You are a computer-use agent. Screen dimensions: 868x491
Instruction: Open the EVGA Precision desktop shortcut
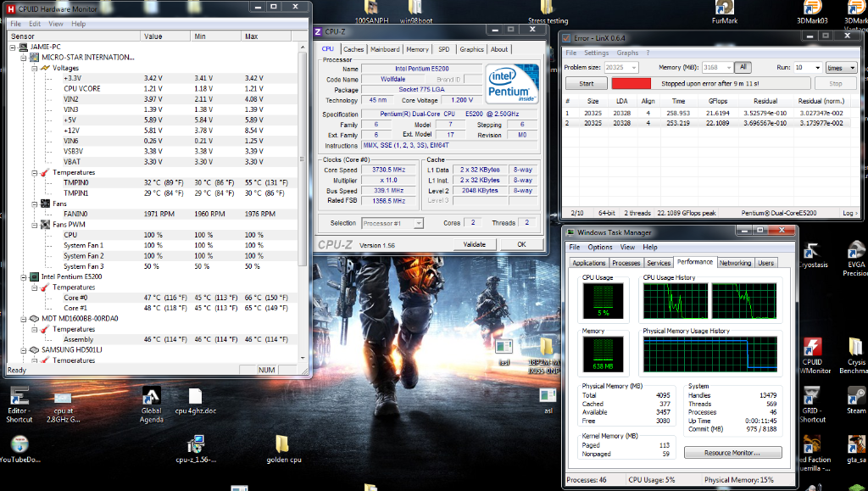pos(856,259)
